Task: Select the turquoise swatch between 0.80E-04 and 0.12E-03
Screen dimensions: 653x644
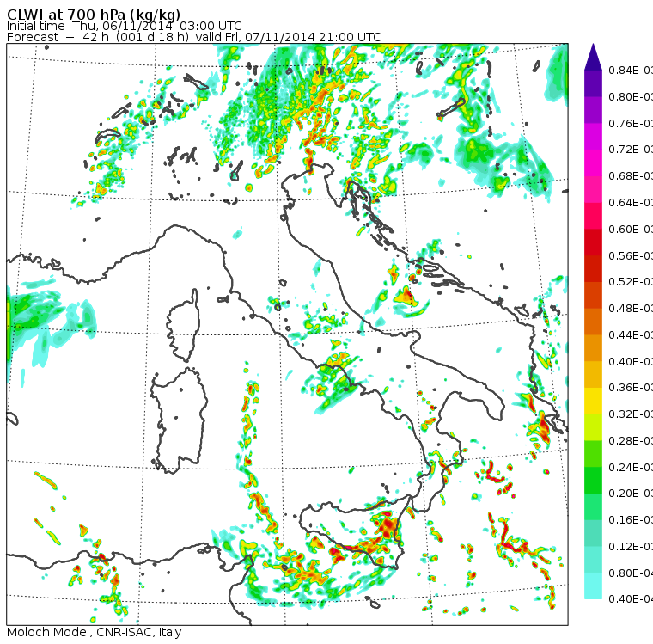Action: 593,560
